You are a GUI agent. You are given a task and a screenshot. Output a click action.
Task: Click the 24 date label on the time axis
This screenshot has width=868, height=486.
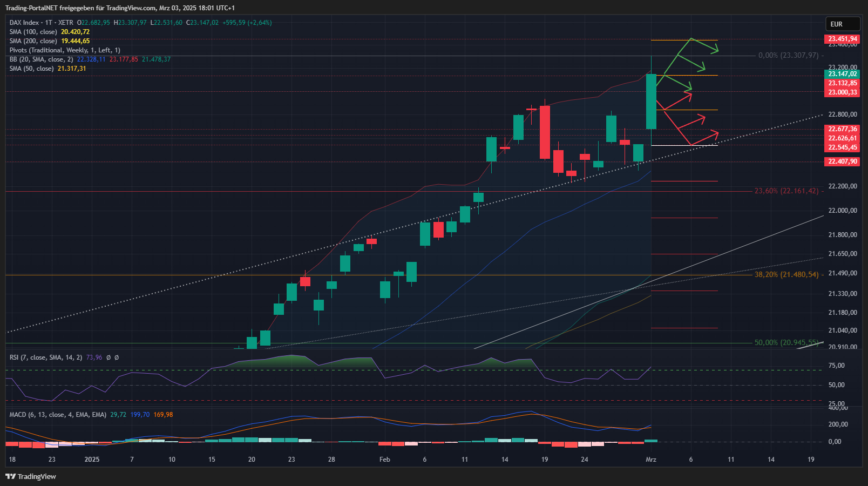pos(585,460)
